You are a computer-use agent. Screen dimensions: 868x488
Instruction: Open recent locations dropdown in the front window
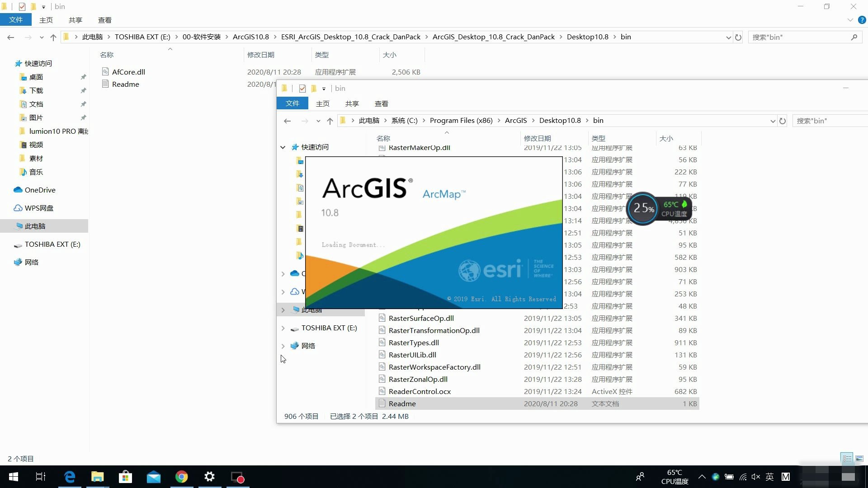(x=318, y=121)
